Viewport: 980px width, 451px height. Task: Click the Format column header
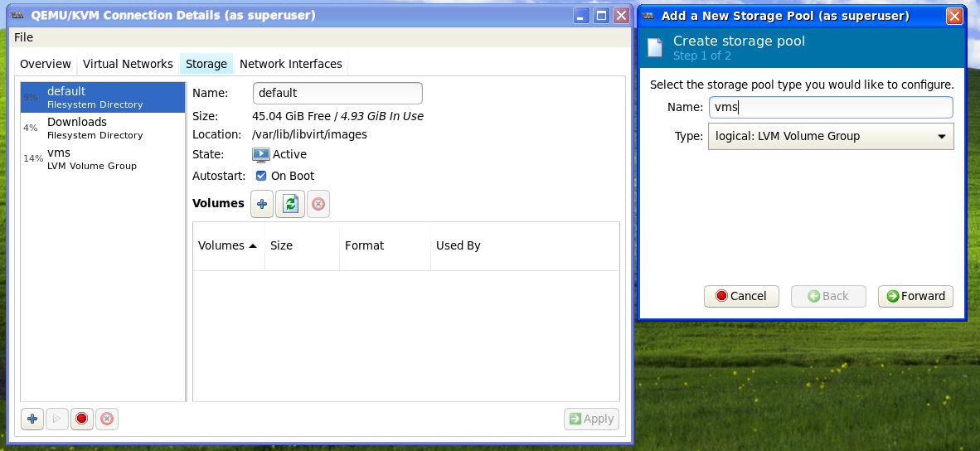[x=385, y=245]
